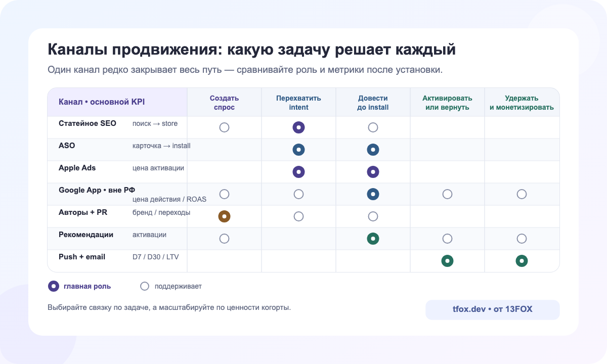Click the Apple Ads dot under Довести до install
This screenshot has height=364, width=607.
[x=373, y=172]
